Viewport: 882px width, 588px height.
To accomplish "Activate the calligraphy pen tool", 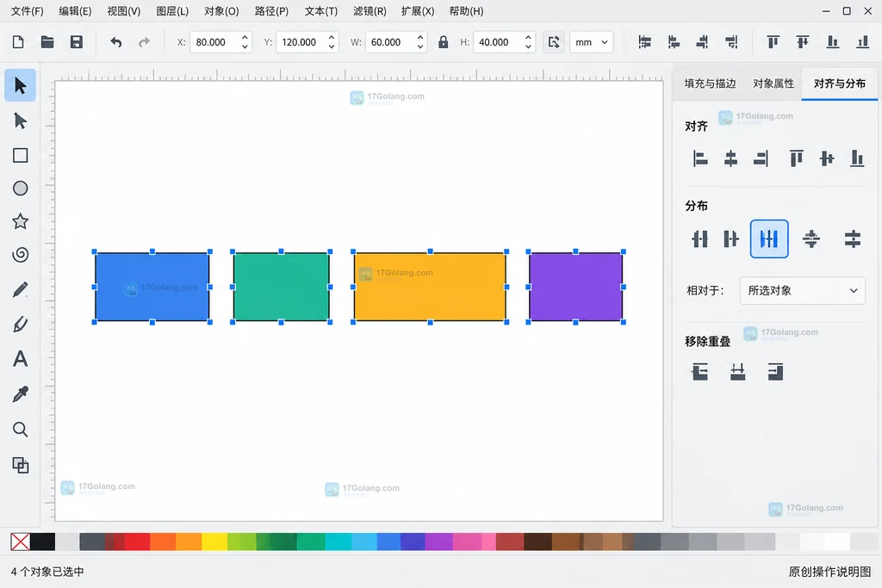I will 21,325.
